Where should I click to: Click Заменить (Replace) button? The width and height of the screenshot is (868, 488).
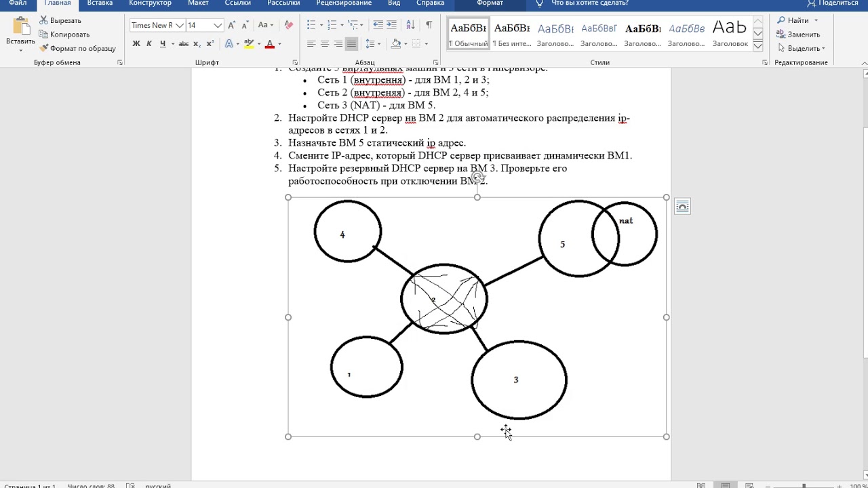tap(799, 35)
